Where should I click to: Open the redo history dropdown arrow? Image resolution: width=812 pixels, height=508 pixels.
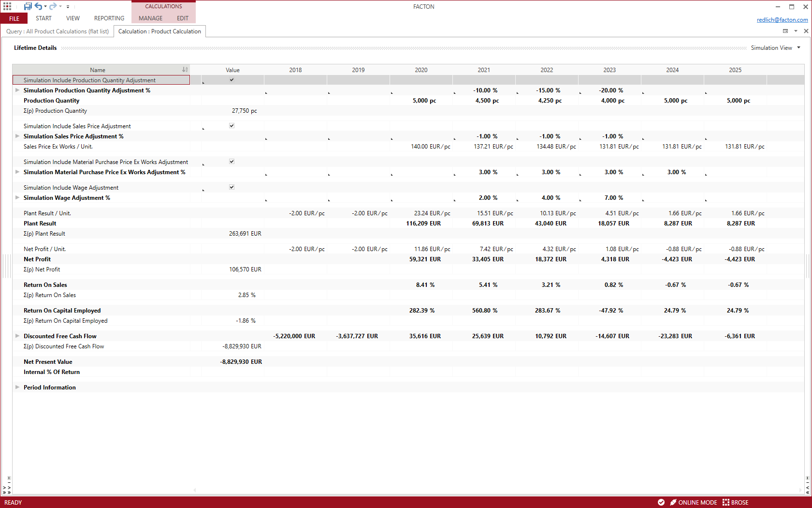(x=60, y=6)
